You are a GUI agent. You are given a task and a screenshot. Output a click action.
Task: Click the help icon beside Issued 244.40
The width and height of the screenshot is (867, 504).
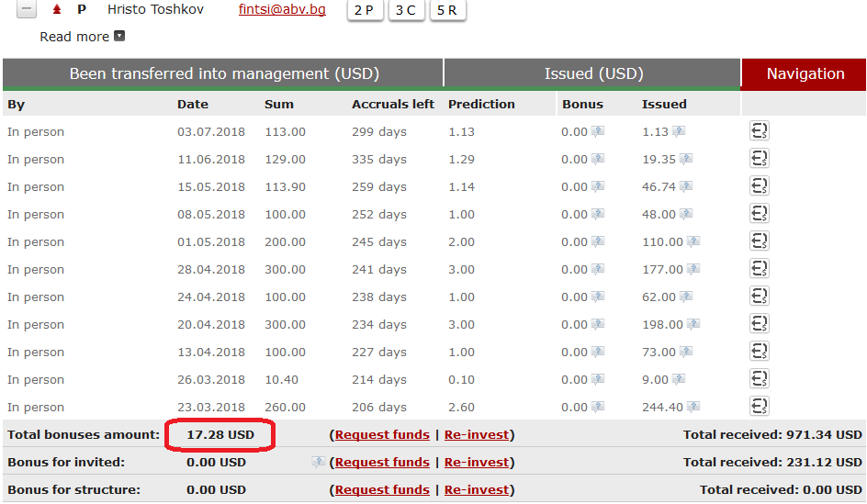[x=693, y=407]
